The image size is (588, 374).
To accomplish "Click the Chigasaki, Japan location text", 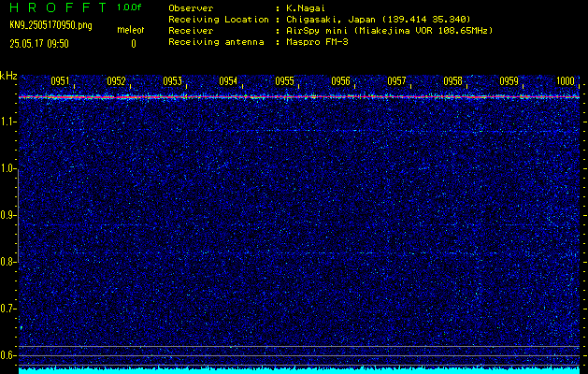I will pyautogui.click(x=379, y=19).
